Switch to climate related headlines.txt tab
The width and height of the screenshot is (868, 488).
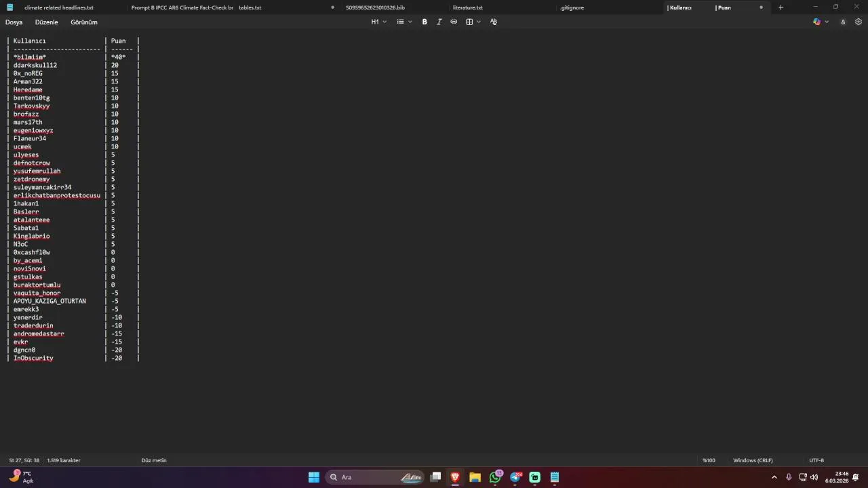[59, 7]
